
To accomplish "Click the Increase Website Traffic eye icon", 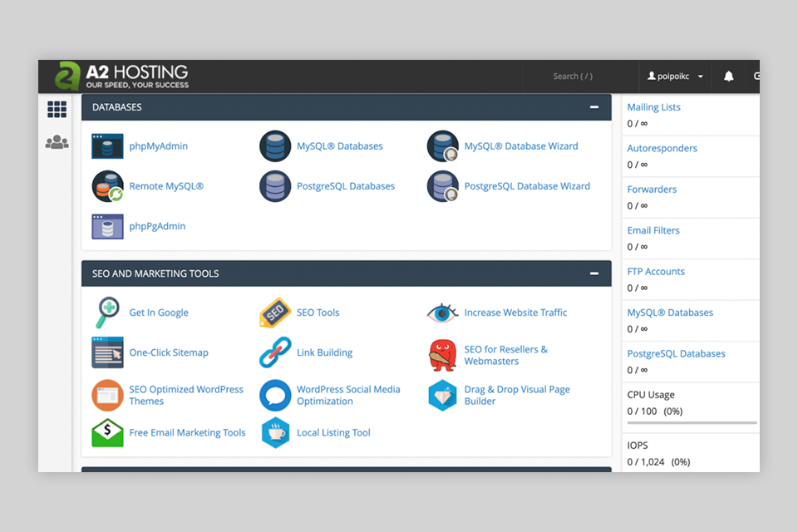I will [x=442, y=313].
